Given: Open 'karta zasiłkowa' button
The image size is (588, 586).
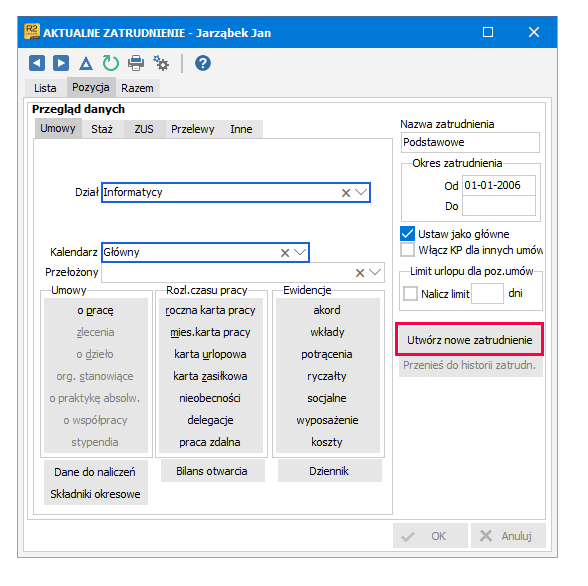Looking at the screenshot, I should point(210,376).
